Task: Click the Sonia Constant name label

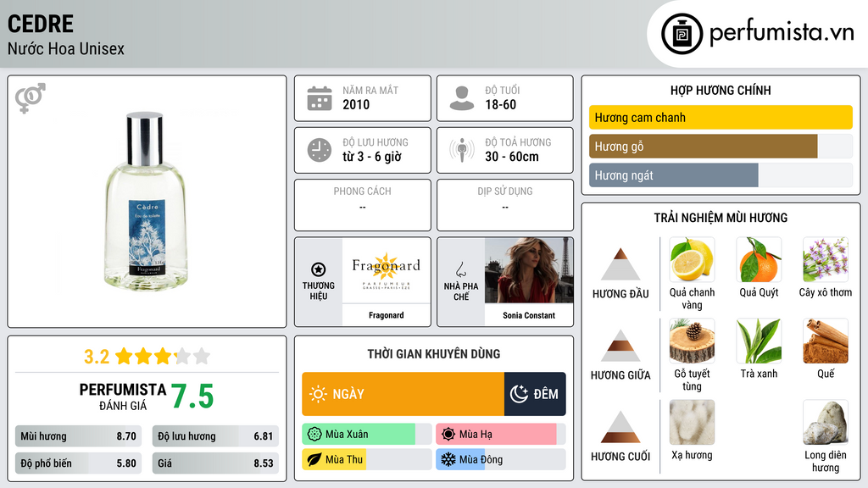Action: coord(529,315)
